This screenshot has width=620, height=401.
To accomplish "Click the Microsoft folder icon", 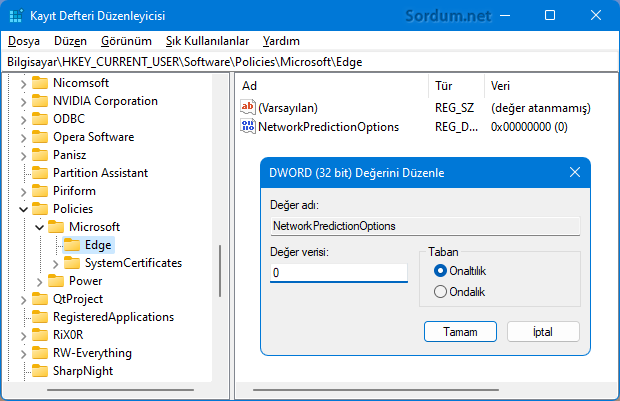I will click(56, 227).
